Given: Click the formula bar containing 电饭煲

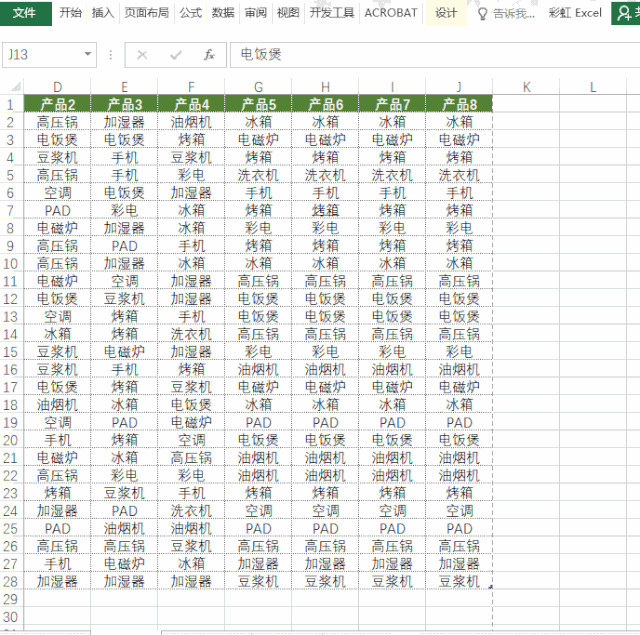Looking at the screenshot, I should 435,55.
